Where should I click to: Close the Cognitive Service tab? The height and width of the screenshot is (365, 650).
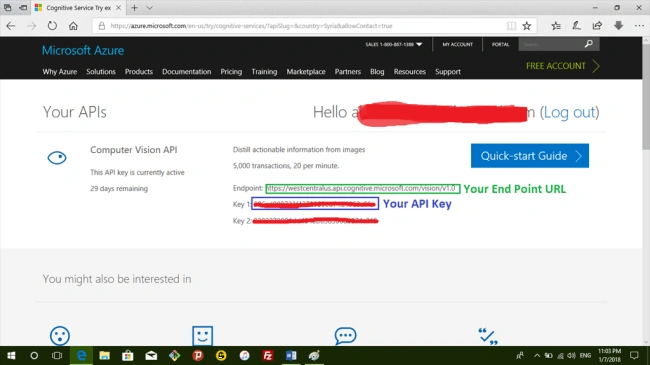118,7
